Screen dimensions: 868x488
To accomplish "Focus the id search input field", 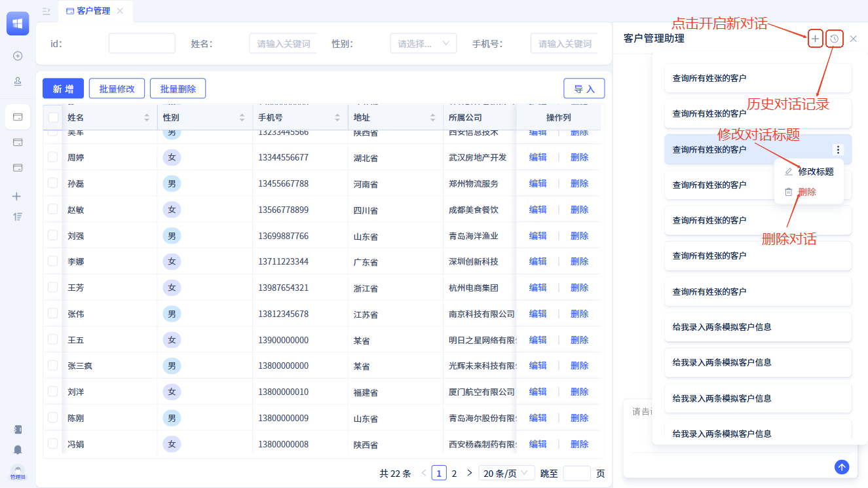I will [x=142, y=43].
